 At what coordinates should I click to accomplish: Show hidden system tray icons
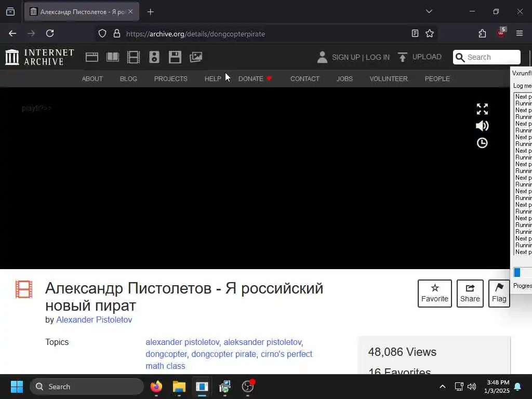pyautogui.click(x=443, y=387)
